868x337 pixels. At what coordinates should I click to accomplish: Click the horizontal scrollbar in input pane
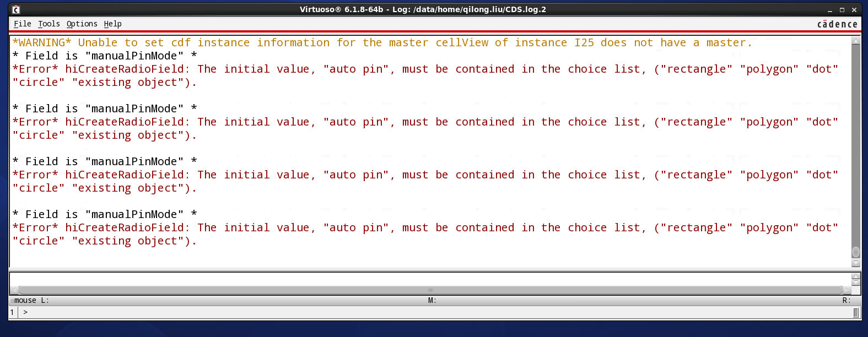(x=430, y=290)
